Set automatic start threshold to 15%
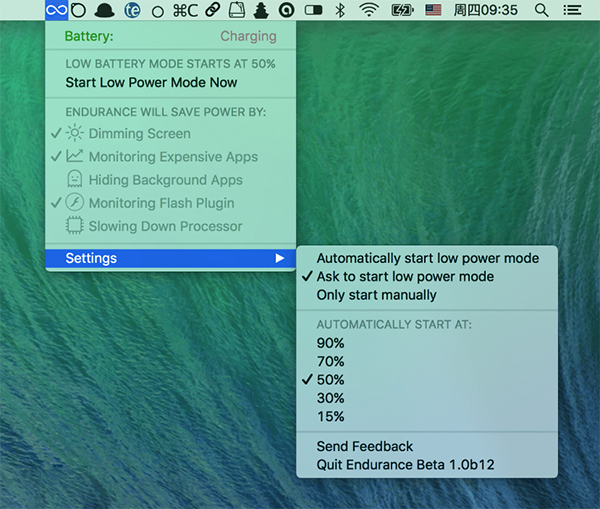This screenshot has height=509, width=600. (x=330, y=416)
